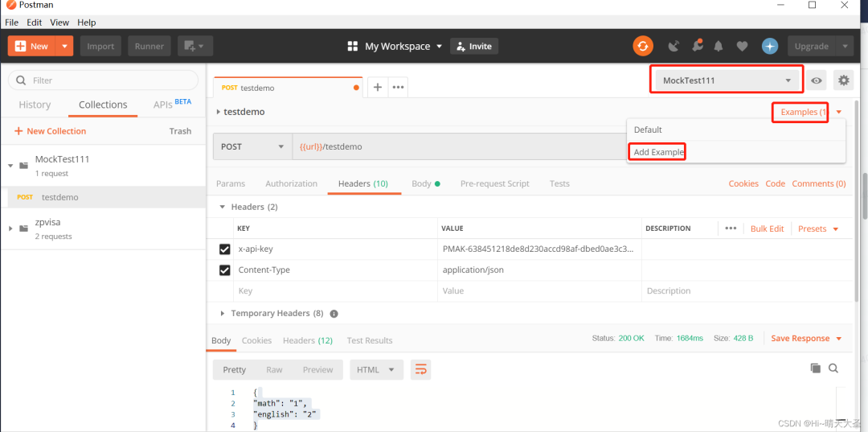The width and height of the screenshot is (868, 432).
Task: Switch response view to Preview
Action: tap(317, 369)
